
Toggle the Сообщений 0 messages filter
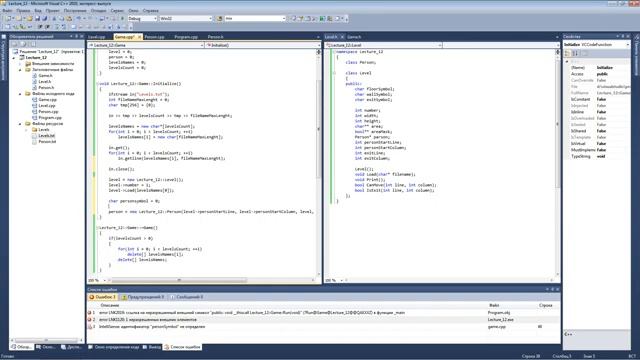tap(187, 297)
